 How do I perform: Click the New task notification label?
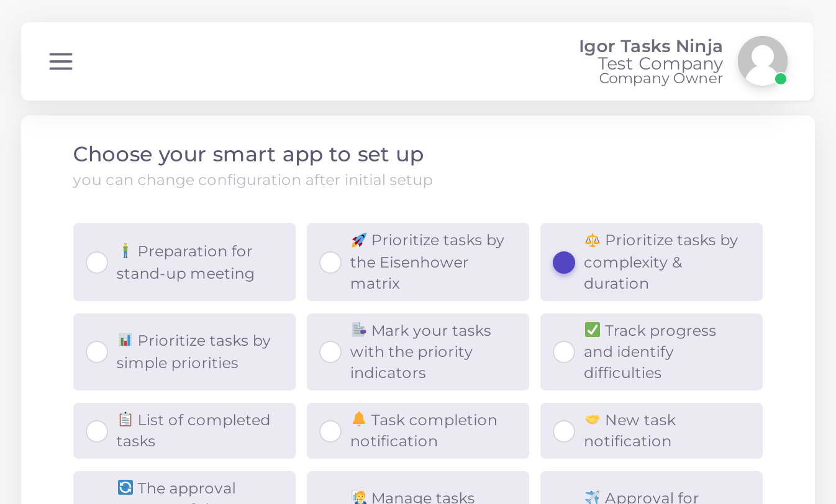point(629,431)
